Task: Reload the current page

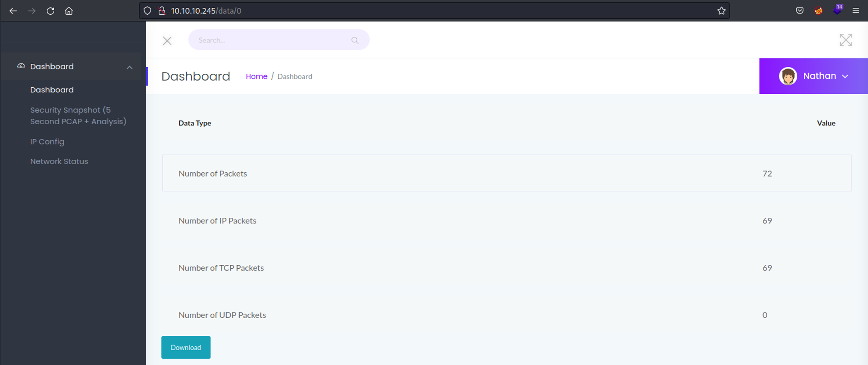Action: click(50, 11)
